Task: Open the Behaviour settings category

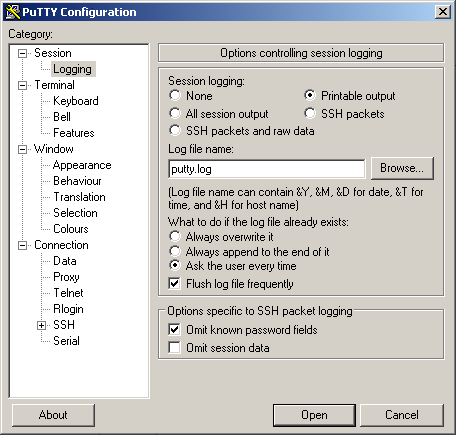Action: [x=77, y=181]
